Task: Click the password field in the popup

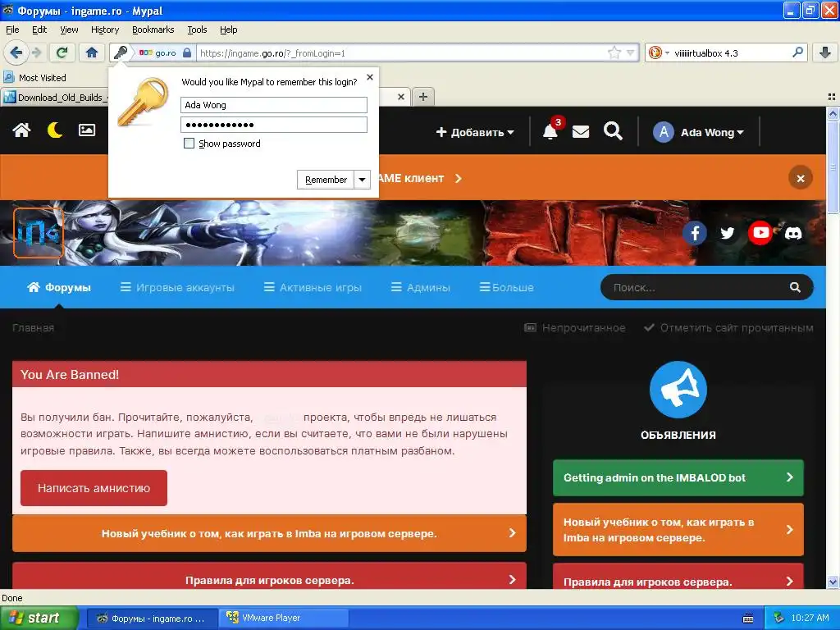Action: pyautogui.click(x=274, y=125)
